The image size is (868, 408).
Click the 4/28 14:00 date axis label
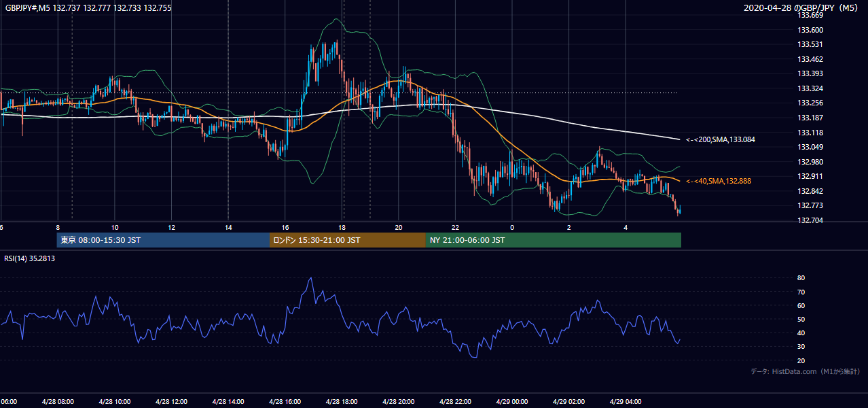[x=228, y=401]
